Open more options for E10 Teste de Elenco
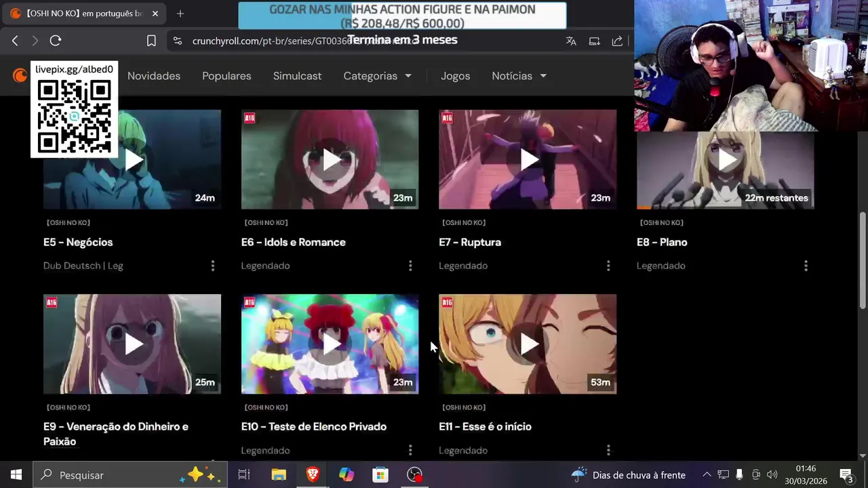The height and width of the screenshot is (488, 868). tap(410, 450)
